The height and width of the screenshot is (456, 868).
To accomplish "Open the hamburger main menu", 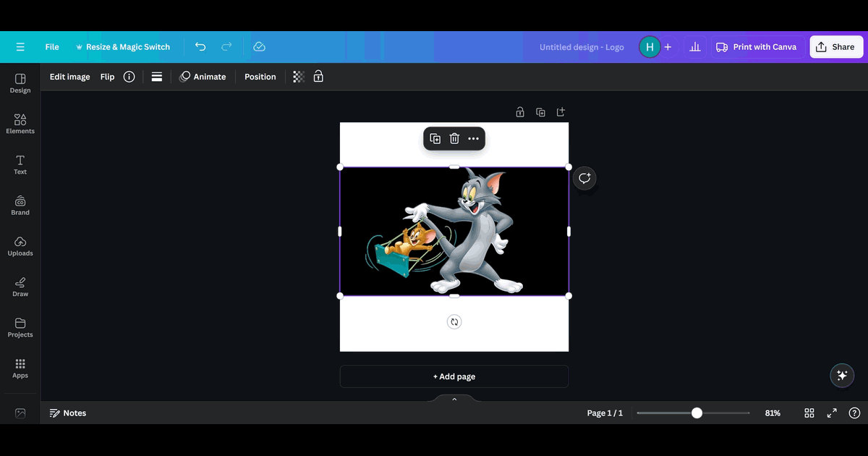I will (x=20, y=47).
